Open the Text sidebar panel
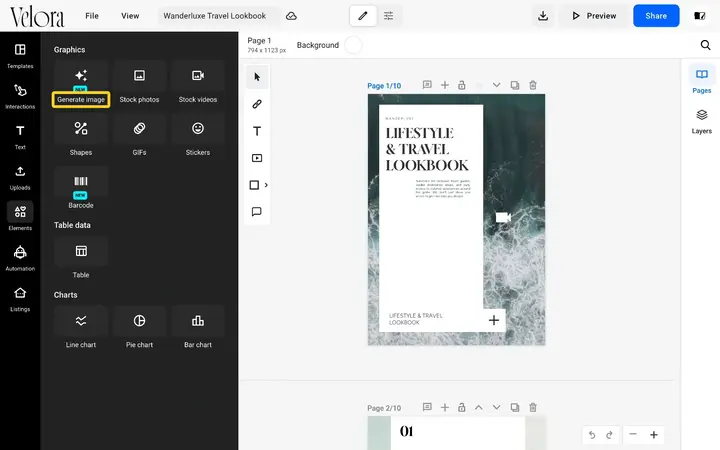The width and height of the screenshot is (720, 450). click(20, 137)
